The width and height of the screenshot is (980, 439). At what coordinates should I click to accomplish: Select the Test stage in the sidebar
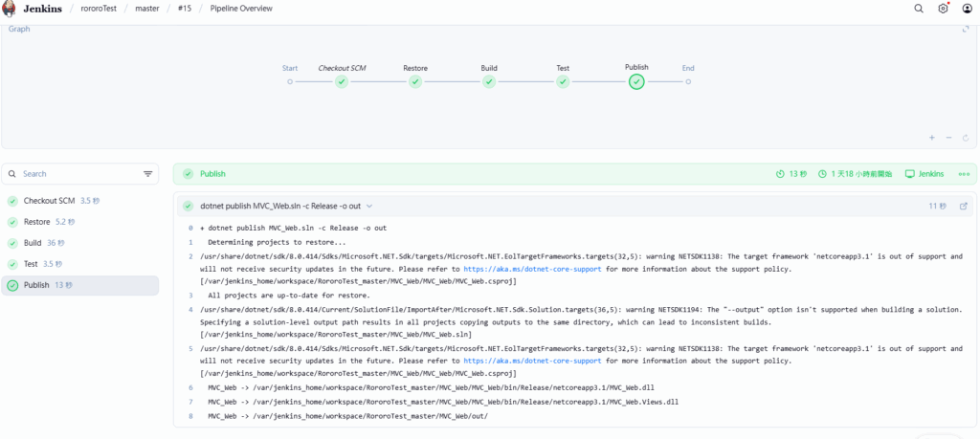coord(32,264)
